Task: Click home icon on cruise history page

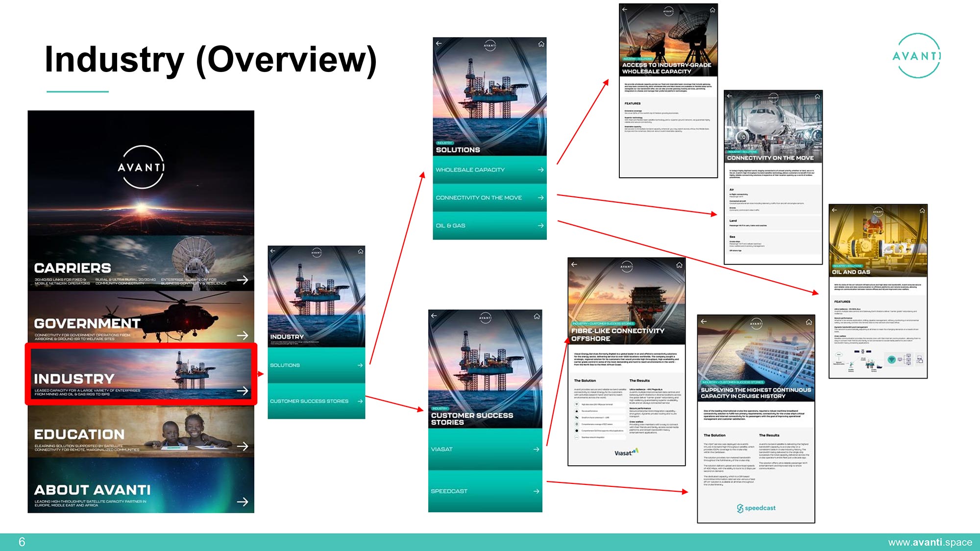Action: pyautogui.click(x=808, y=322)
